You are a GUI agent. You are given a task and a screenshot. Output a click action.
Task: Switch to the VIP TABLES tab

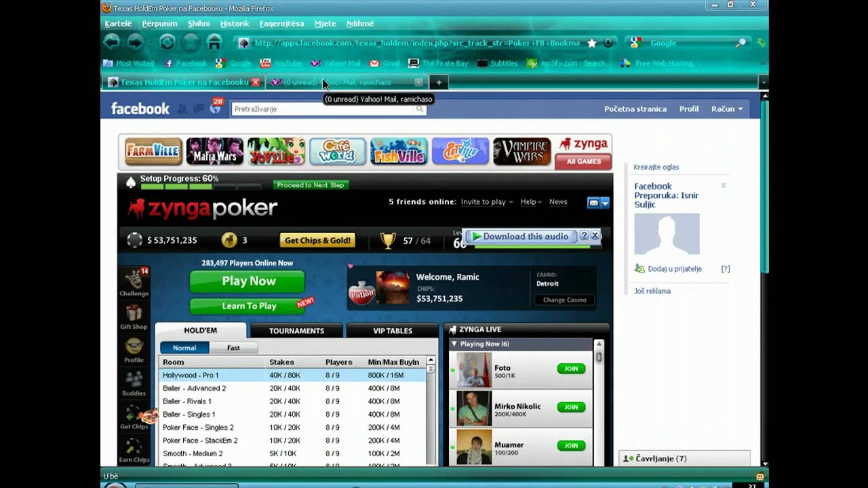[x=393, y=331]
